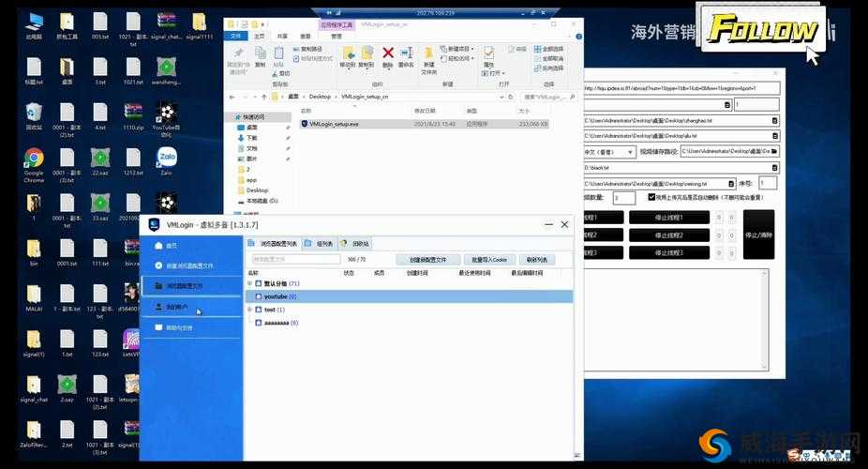Switch to browser profile list tab
The image size is (868, 469).
273,244
